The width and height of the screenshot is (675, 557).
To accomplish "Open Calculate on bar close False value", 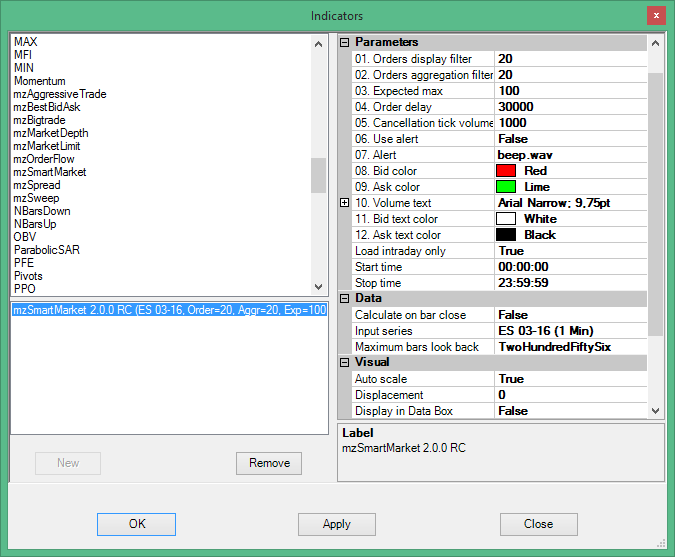I will click(571, 315).
